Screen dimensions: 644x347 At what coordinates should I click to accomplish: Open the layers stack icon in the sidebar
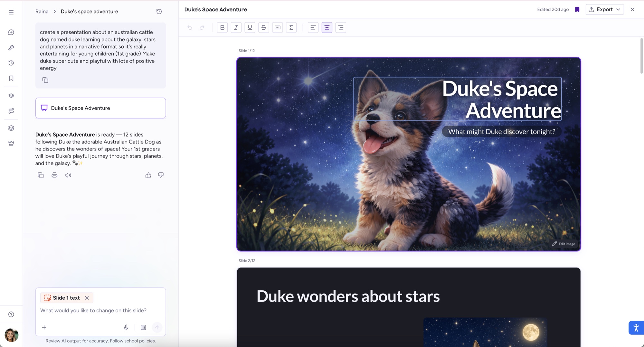click(11, 128)
